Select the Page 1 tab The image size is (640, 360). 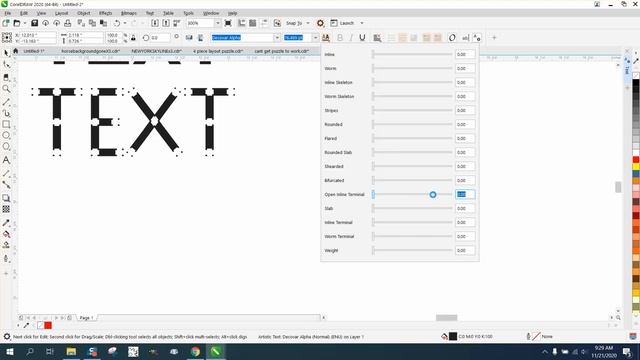click(x=87, y=318)
